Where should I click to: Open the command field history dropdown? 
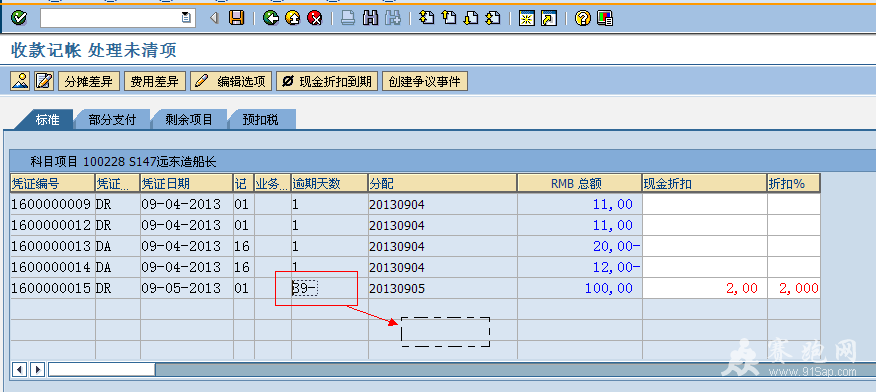point(186,18)
